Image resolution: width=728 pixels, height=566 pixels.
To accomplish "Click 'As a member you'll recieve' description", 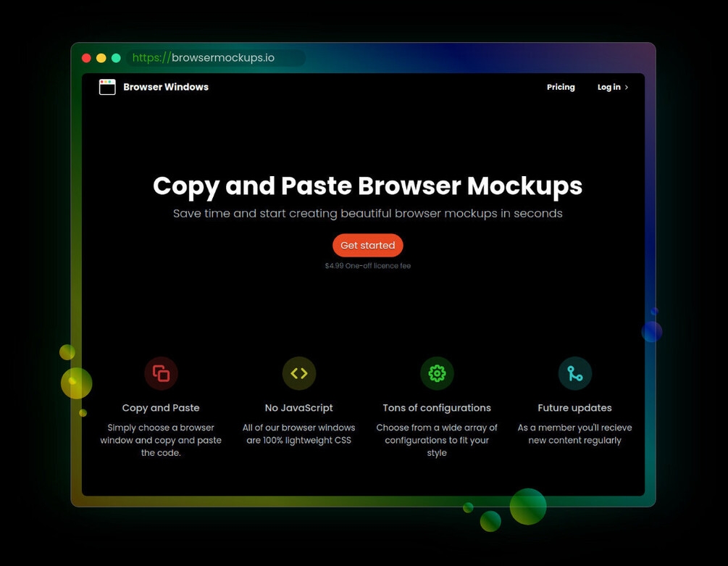I will coord(574,433).
